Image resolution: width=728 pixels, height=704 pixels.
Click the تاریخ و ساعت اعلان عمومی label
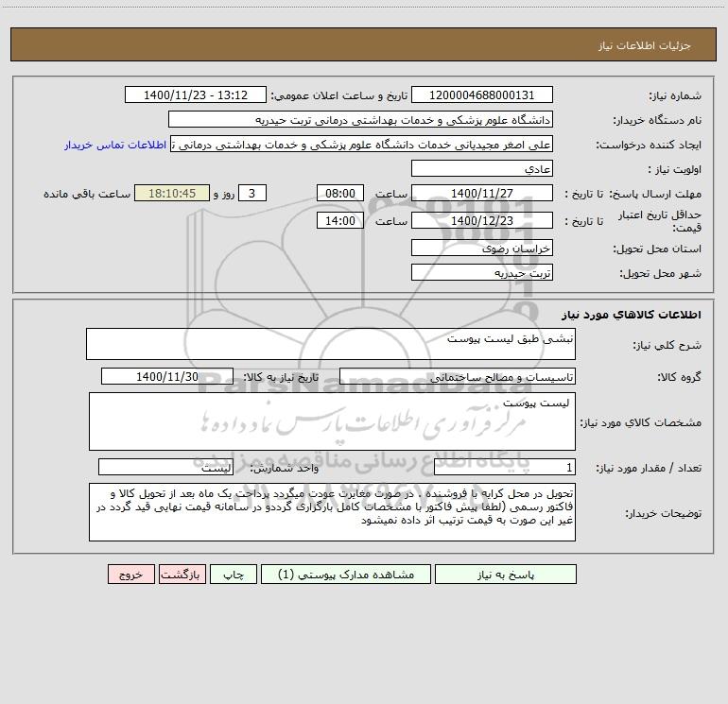pos(338,95)
